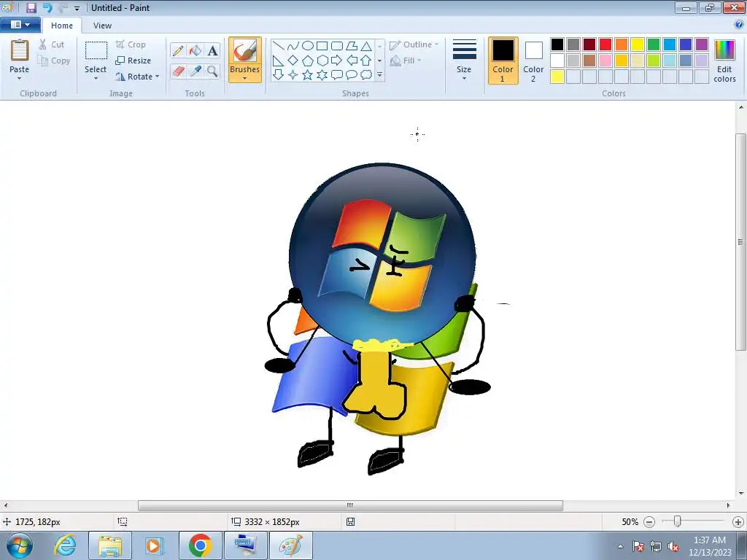Image resolution: width=747 pixels, height=560 pixels.
Task: Open the Select dropdown arrow
Action: [x=96, y=79]
